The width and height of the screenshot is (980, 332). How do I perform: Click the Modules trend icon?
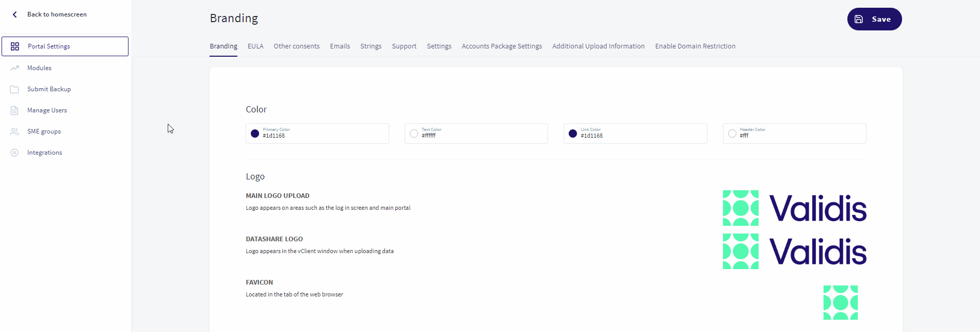(x=14, y=68)
